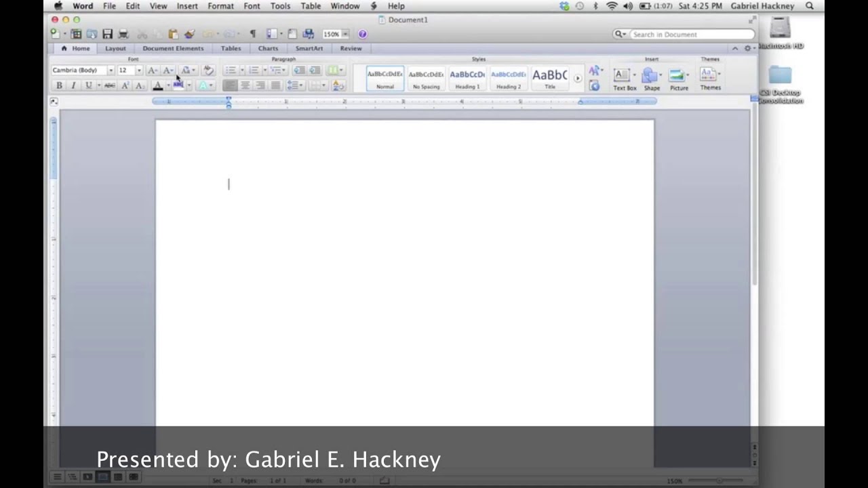Click the decrease indent icon

299,70
